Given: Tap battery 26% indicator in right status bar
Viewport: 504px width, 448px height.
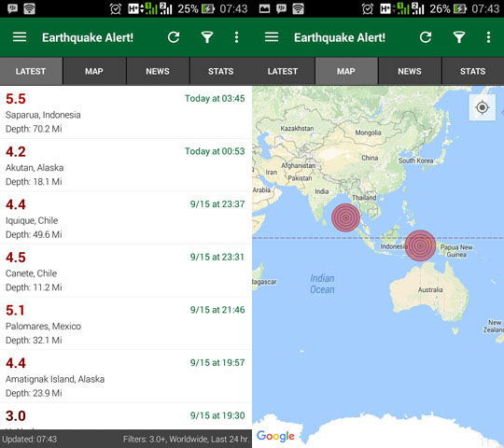Looking at the screenshot, I should [448, 8].
